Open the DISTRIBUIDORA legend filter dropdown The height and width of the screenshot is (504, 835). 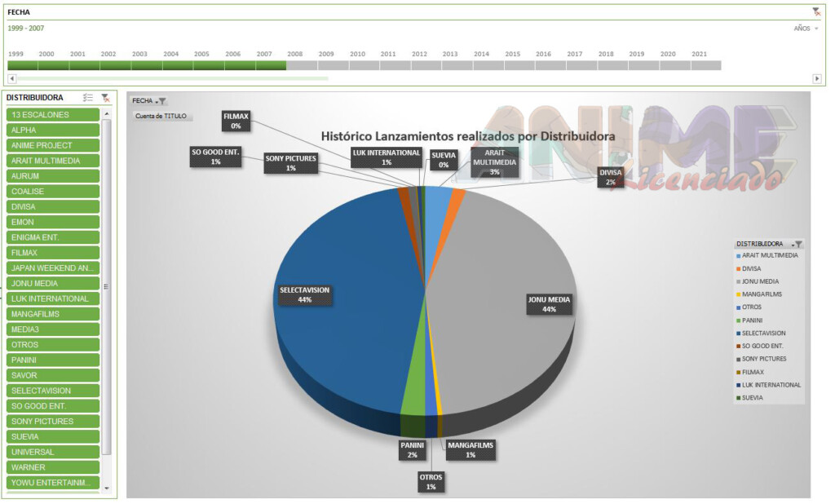797,244
